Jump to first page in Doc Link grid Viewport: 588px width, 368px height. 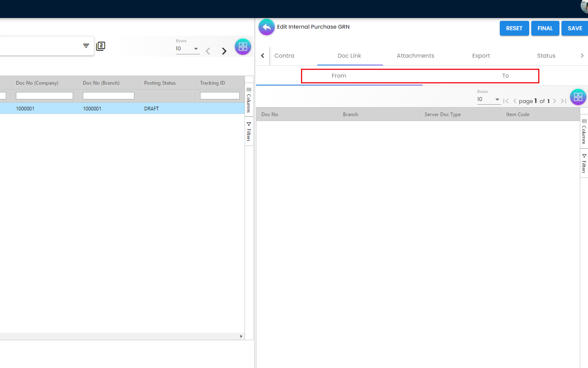click(506, 101)
